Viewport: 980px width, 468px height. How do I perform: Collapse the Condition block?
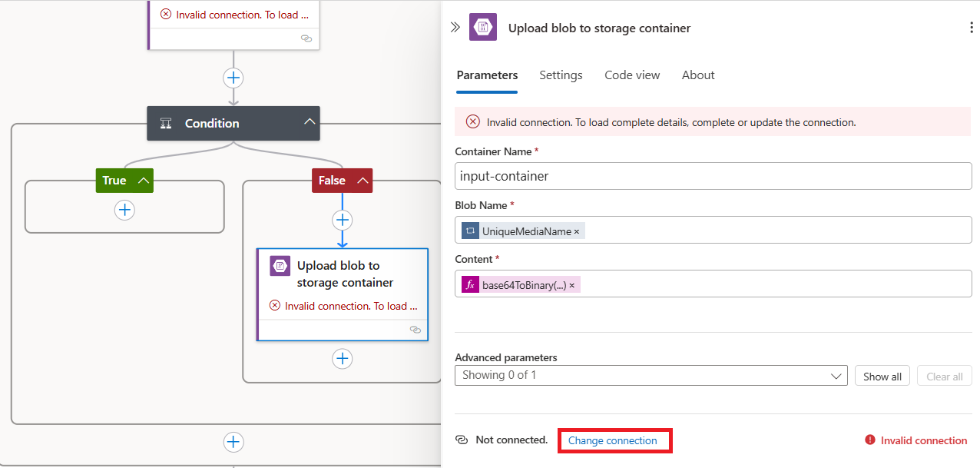[310, 123]
